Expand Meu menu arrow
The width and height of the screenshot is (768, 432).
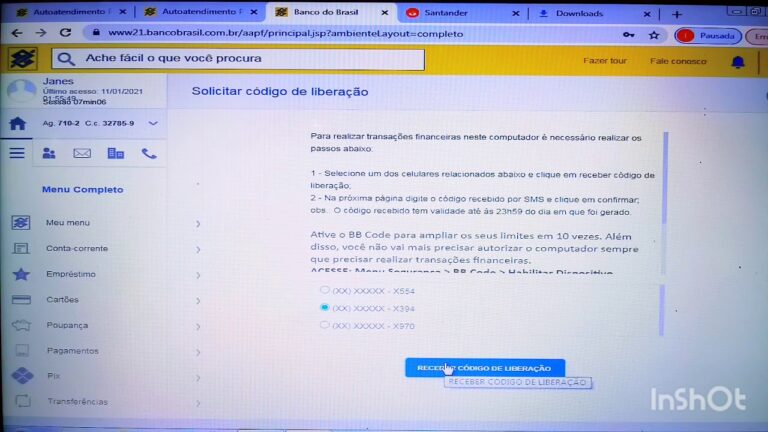(x=198, y=224)
